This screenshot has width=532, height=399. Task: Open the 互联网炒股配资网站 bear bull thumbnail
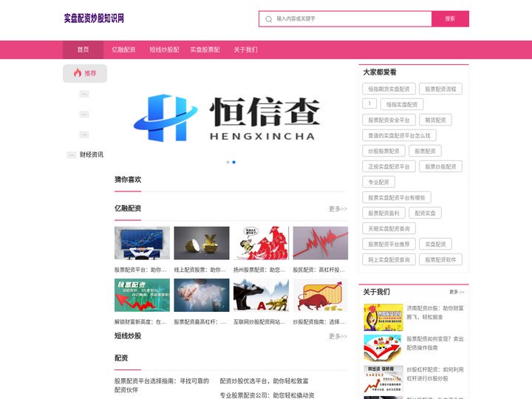coord(262,295)
